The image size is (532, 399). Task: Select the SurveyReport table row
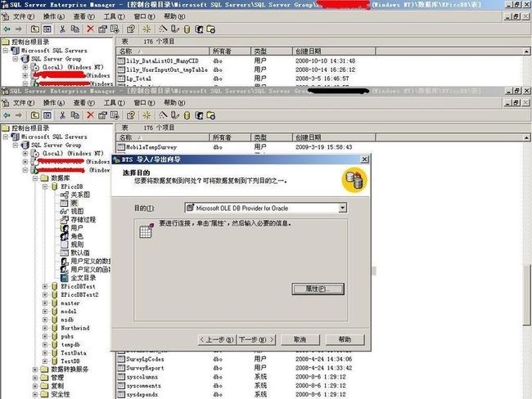pos(145,368)
